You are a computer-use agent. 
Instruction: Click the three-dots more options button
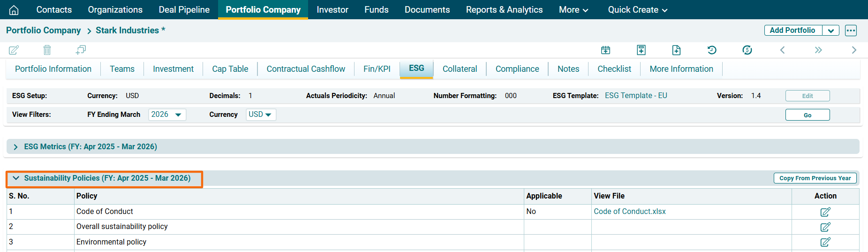[x=851, y=31]
